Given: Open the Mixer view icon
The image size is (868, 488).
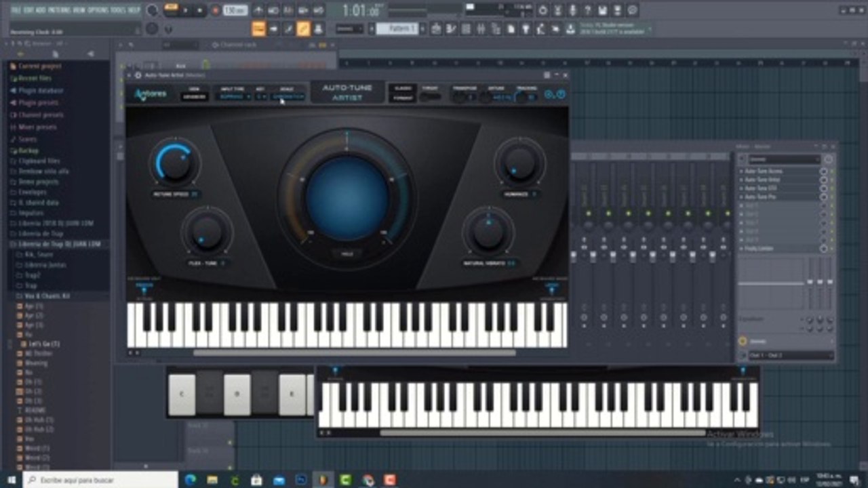Looking at the screenshot, I should pyautogui.click(x=480, y=28).
